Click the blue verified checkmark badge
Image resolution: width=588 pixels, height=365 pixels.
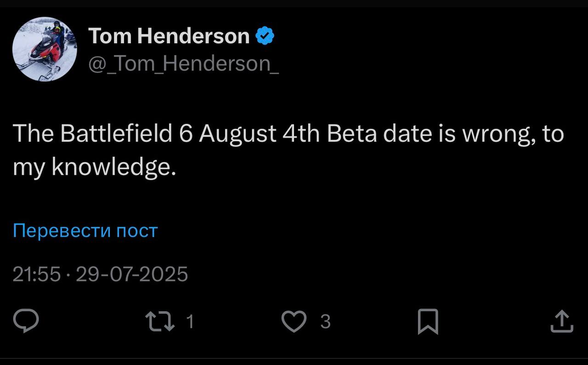click(265, 36)
